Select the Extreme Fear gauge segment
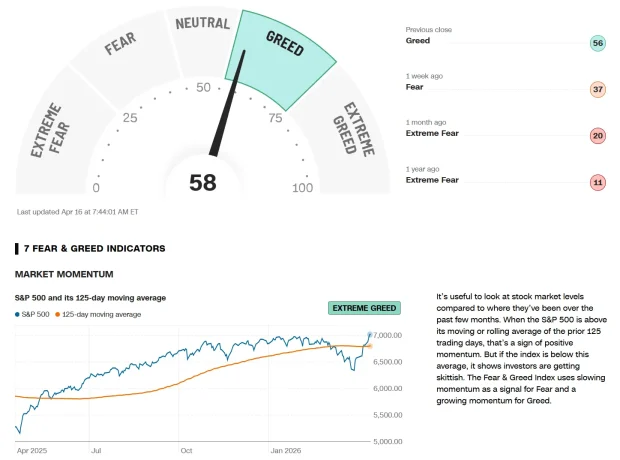The image size is (620, 460). pyautogui.click(x=50, y=132)
